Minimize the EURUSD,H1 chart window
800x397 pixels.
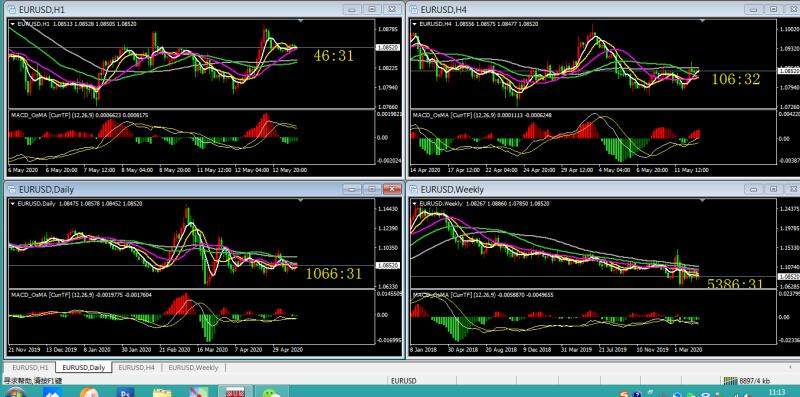click(x=352, y=9)
